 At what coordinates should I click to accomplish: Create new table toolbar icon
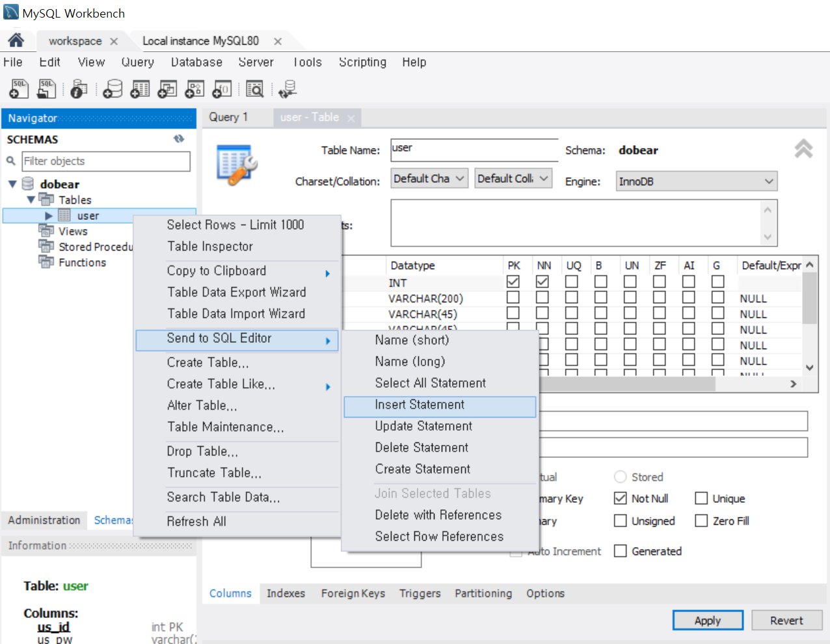[x=140, y=89]
